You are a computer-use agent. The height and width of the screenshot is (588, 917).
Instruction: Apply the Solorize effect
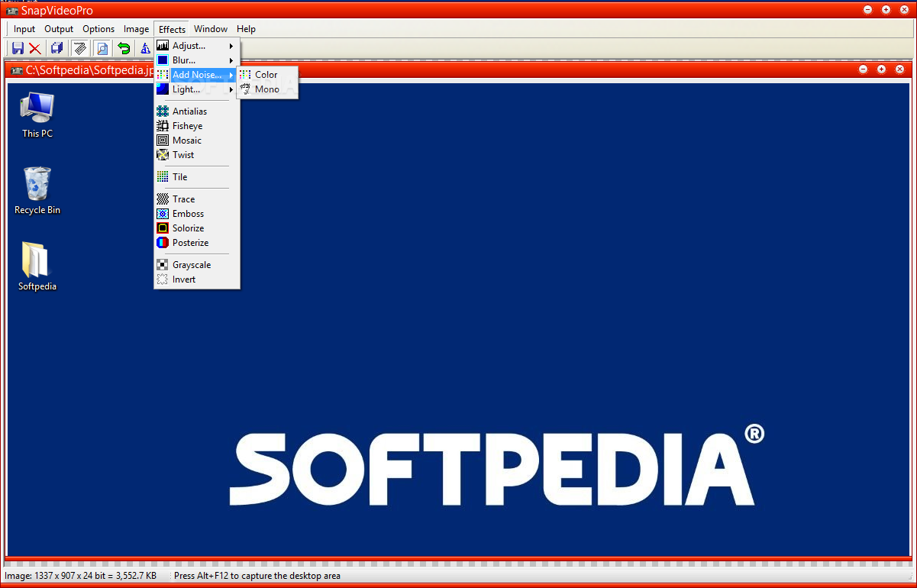197,228
